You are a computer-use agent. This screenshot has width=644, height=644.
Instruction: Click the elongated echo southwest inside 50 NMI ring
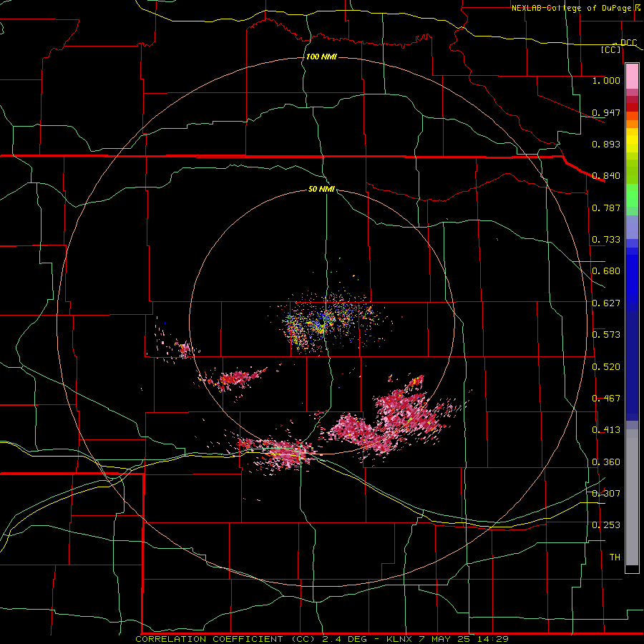(x=234, y=379)
